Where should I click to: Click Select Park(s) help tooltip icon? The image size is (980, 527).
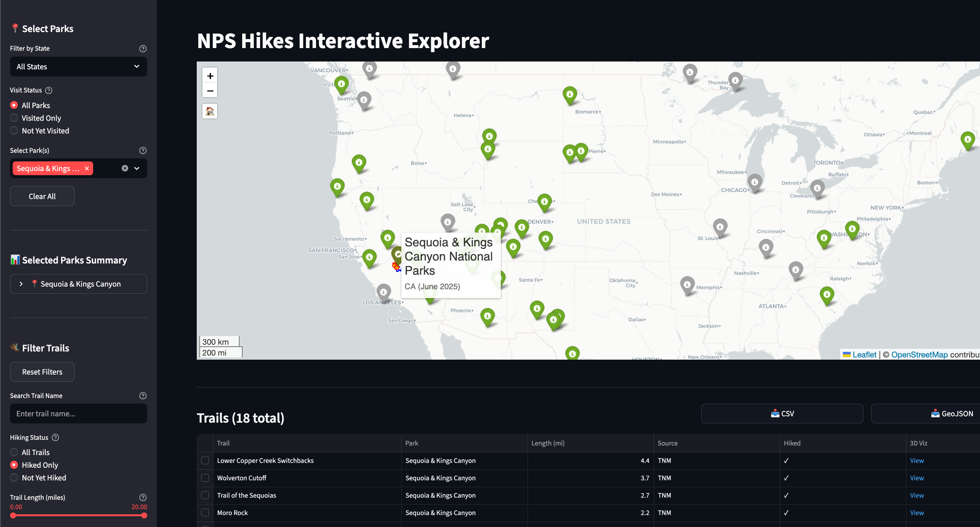(143, 151)
